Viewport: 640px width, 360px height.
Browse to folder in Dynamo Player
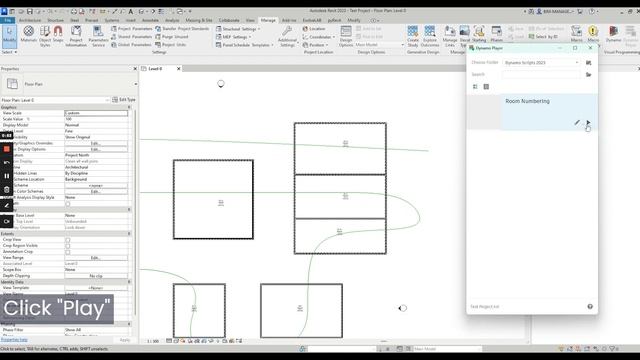[x=589, y=75]
